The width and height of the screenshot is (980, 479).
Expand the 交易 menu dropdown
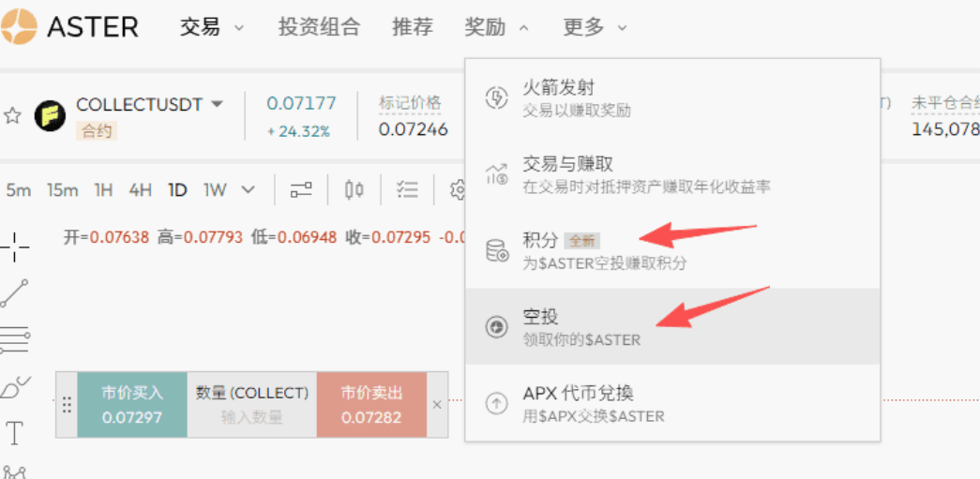click(212, 27)
